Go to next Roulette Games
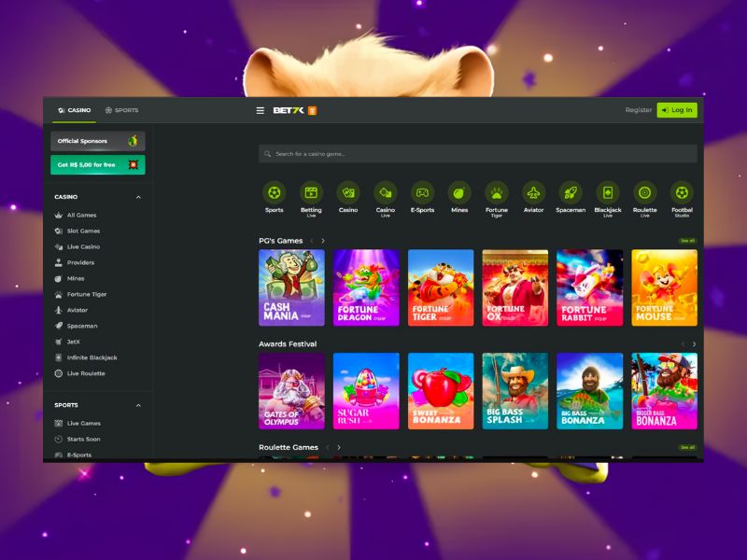 coord(339,448)
